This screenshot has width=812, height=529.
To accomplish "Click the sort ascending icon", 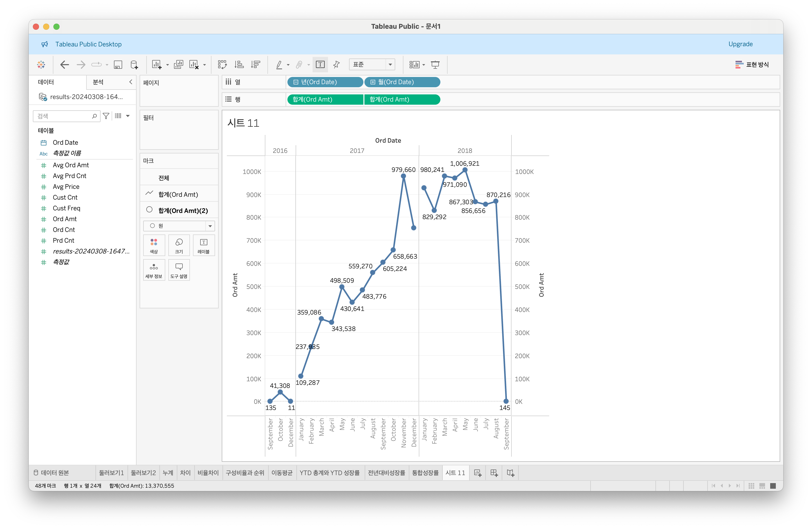I will coord(239,64).
